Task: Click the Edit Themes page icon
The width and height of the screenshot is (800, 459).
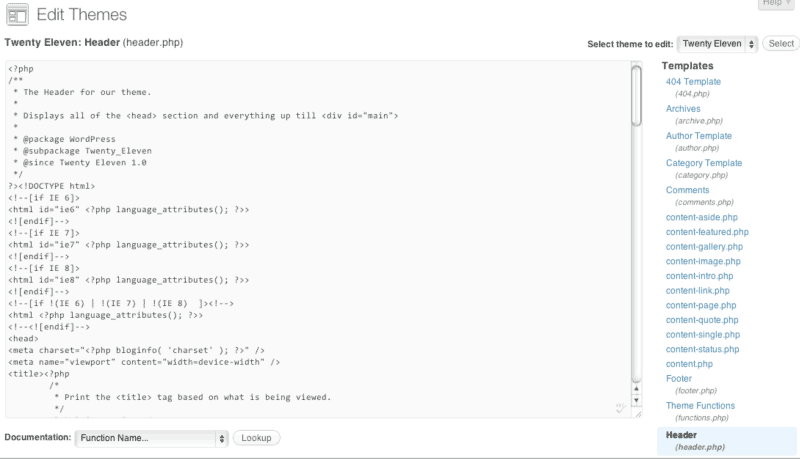Action: pos(16,15)
